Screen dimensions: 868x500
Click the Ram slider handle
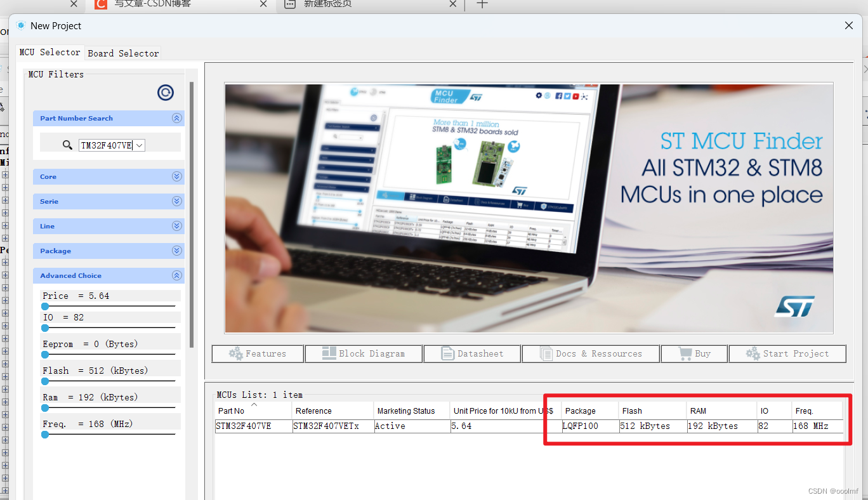pyautogui.click(x=45, y=408)
